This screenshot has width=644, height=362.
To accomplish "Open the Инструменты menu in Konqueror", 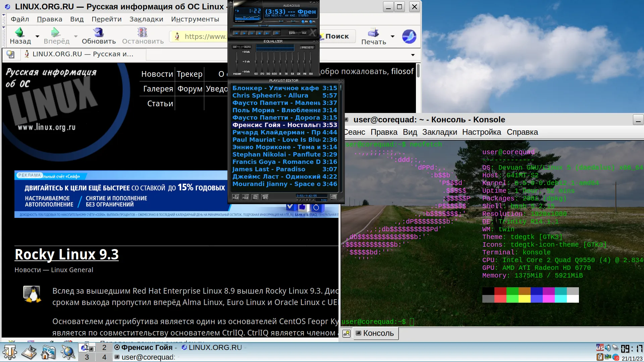I will [195, 19].
